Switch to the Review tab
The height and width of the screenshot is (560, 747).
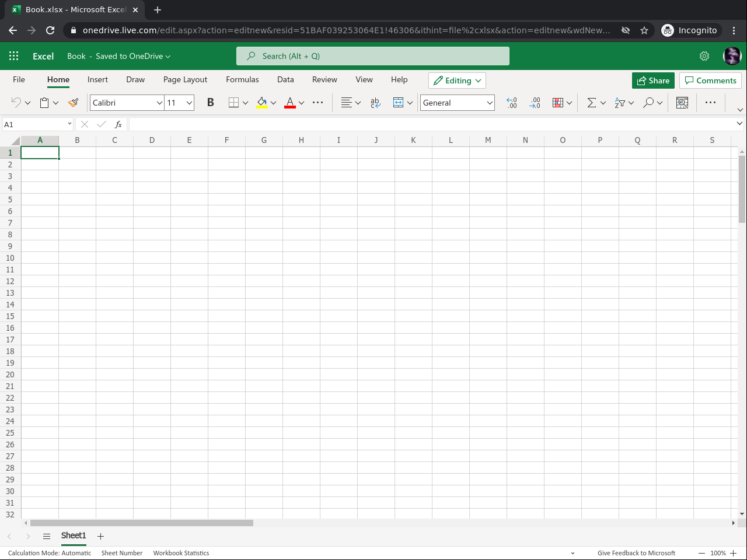[x=324, y=80]
